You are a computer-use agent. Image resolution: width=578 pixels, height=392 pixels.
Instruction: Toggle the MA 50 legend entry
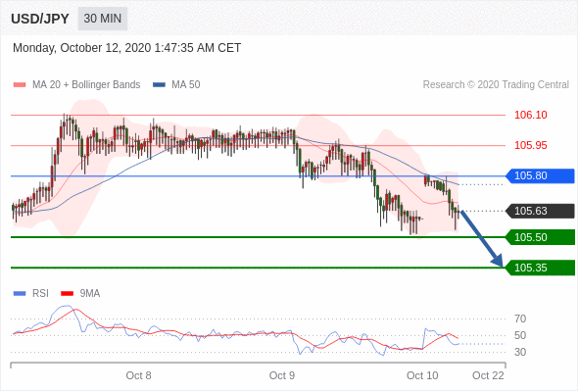(x=176, y=85)
